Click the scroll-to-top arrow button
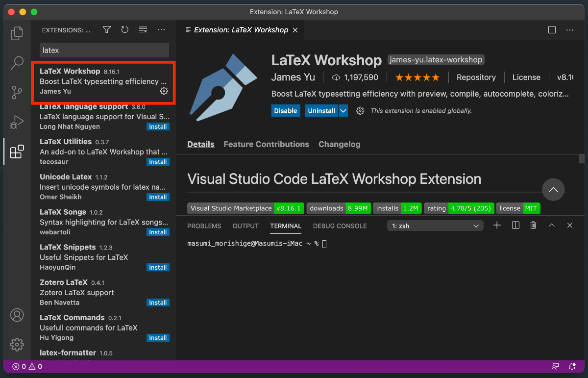The image size is (588, 378). (x=553, y=189)
